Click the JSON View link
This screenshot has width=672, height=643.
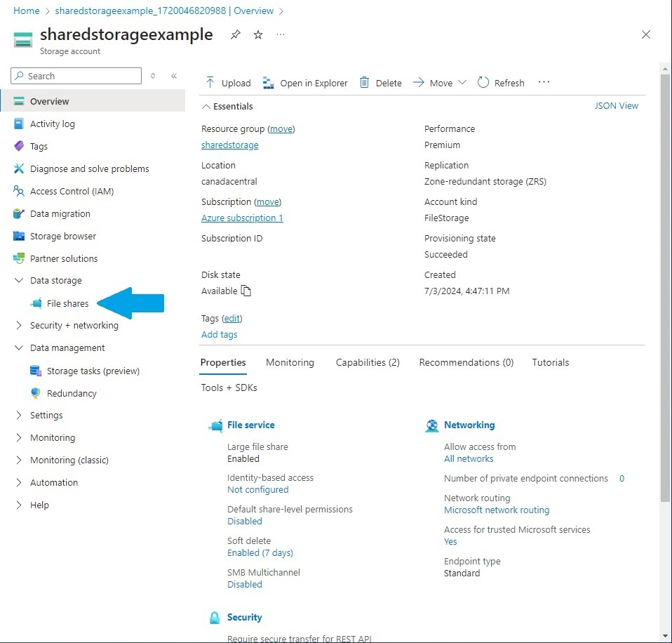tap(616, 105)
